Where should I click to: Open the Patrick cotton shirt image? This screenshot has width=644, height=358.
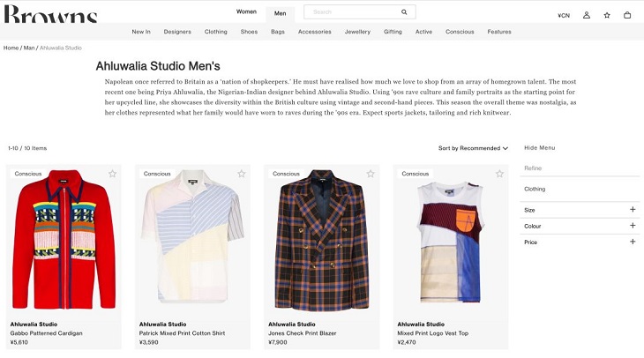pos(192,236)
